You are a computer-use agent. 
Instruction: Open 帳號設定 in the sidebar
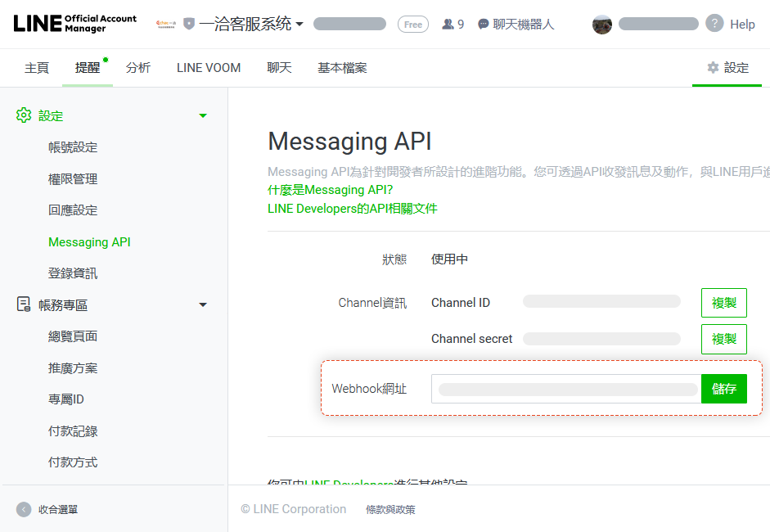(x=73, y=147)
